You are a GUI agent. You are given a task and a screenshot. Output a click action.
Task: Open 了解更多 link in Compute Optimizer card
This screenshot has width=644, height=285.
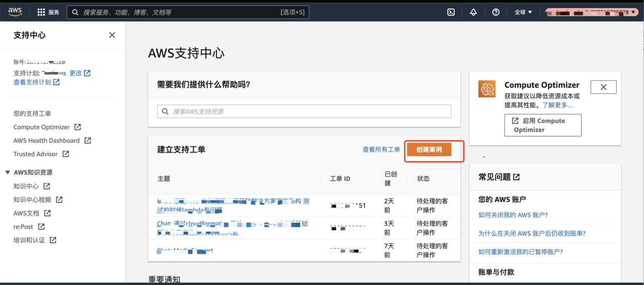click(x=557, y=105)
